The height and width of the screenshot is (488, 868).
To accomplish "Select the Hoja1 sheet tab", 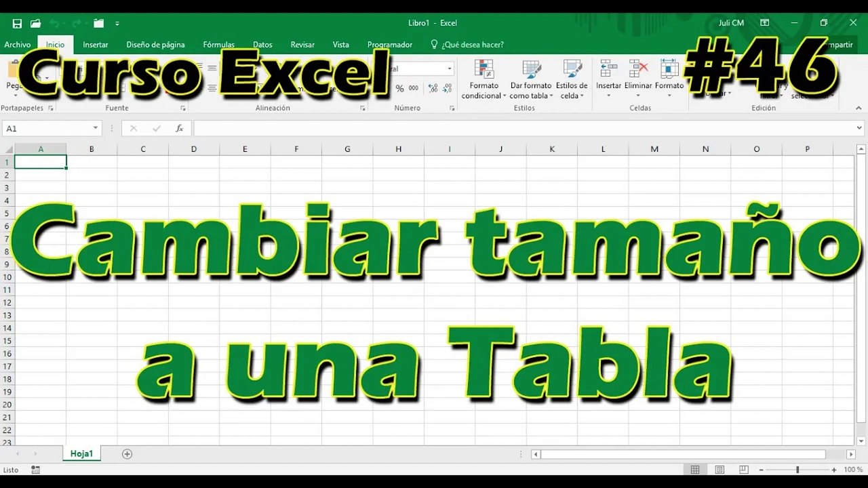I will pos(81,454).
